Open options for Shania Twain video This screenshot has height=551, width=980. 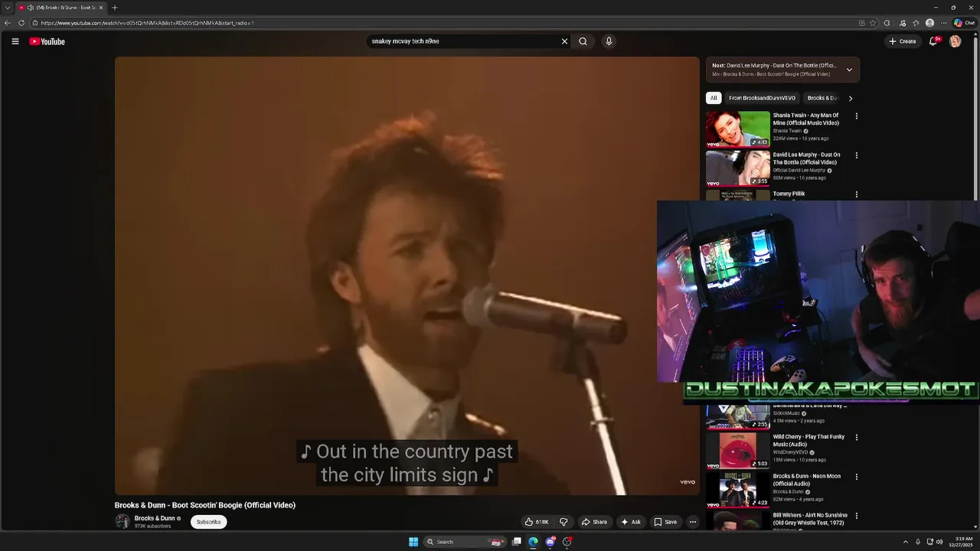tap(856, 116)
